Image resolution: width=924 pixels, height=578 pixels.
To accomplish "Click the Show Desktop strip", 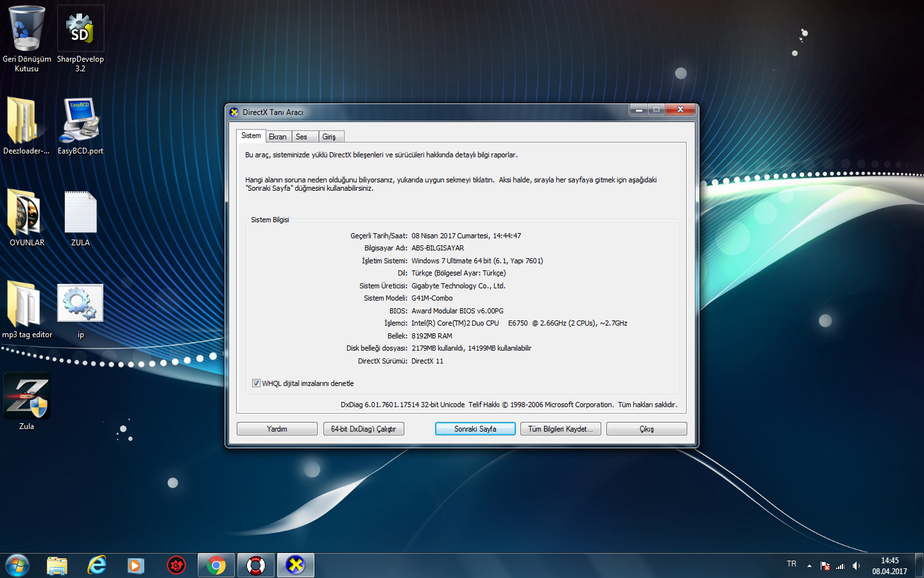I will coord(919,565).
